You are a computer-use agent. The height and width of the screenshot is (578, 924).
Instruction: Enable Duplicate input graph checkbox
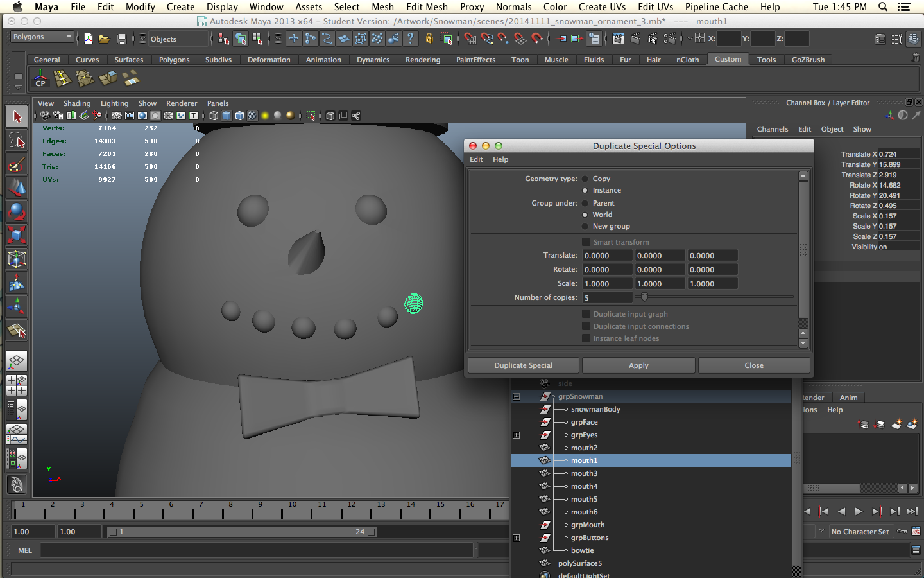coord(586,314)
